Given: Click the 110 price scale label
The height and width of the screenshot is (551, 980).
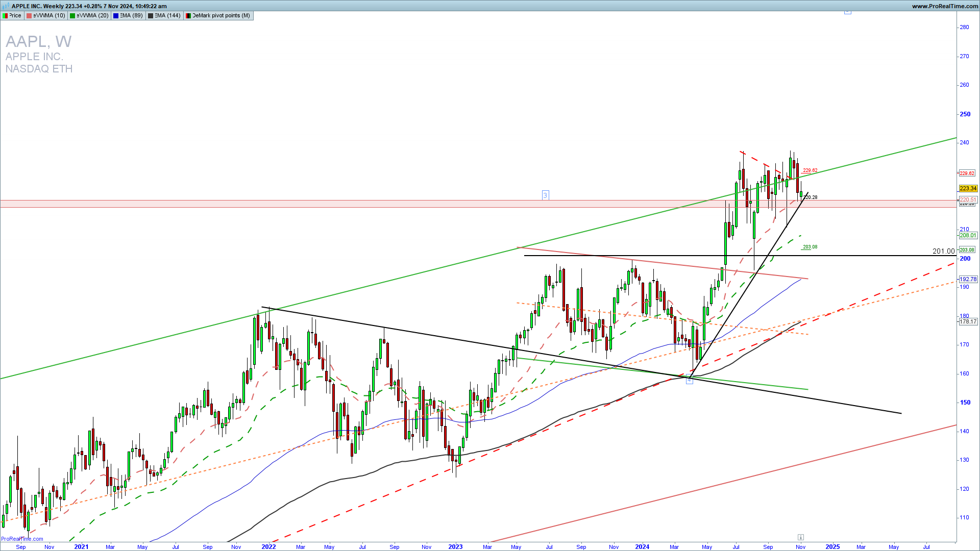Looking at the screenshot, I should pos(964,518).
